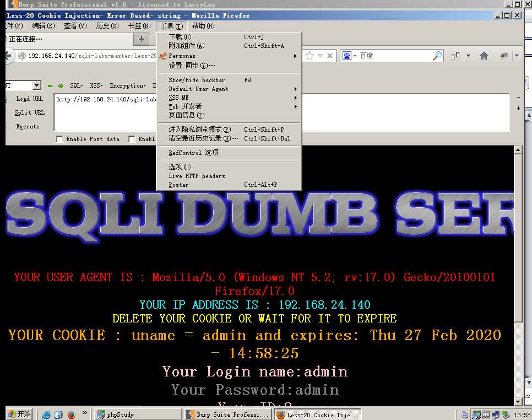Click the safely remove hardware tray icon

click(506, 414)
